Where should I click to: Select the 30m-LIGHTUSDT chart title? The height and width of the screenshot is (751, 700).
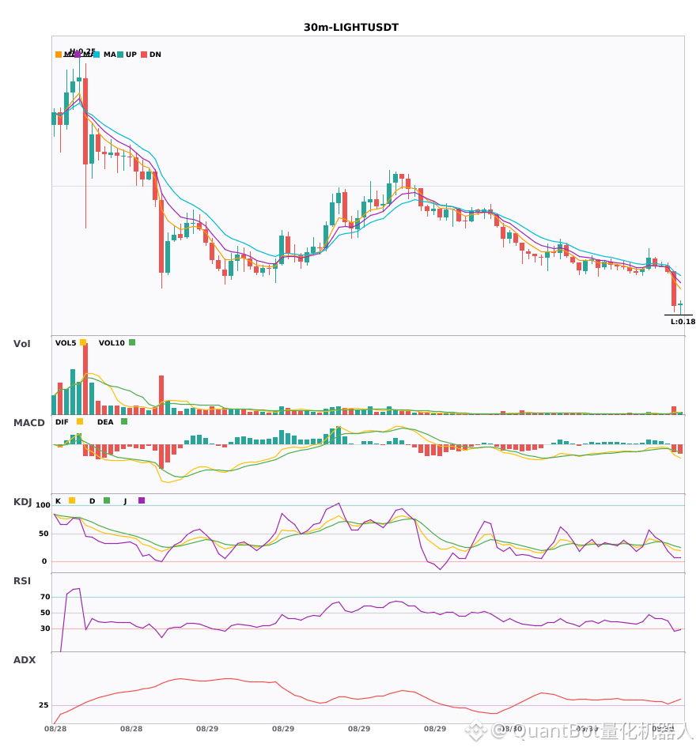tap(351, 28)
